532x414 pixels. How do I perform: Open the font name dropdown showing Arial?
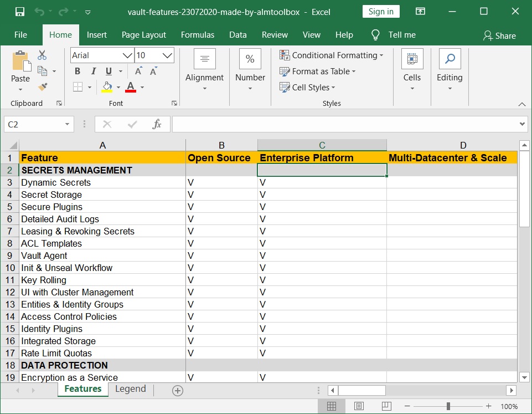[x=127, y=55]
